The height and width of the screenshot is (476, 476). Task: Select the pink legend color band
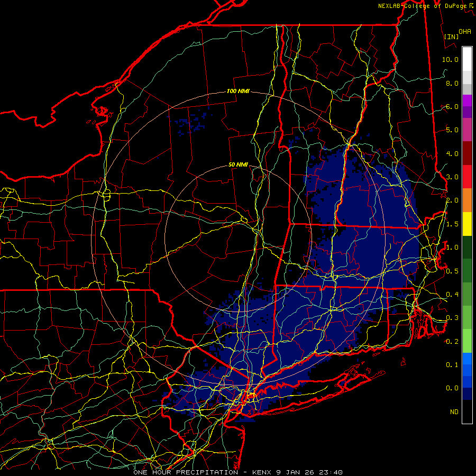(x=467, y=130)
